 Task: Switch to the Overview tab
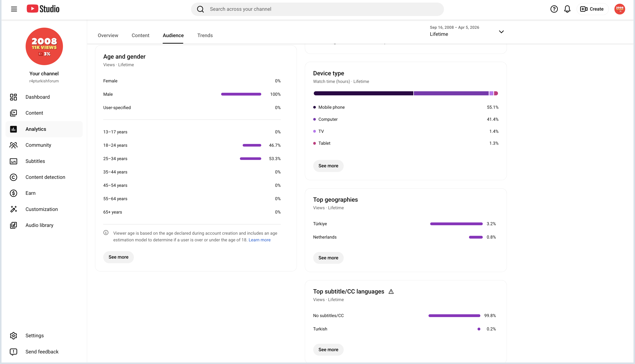click(108, 35)
